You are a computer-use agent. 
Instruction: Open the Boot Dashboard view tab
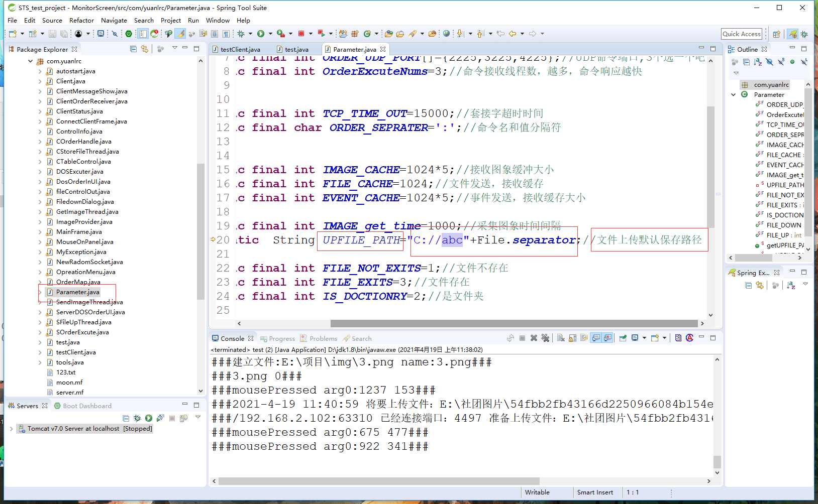pyautogui.click(x=83, y=406)
